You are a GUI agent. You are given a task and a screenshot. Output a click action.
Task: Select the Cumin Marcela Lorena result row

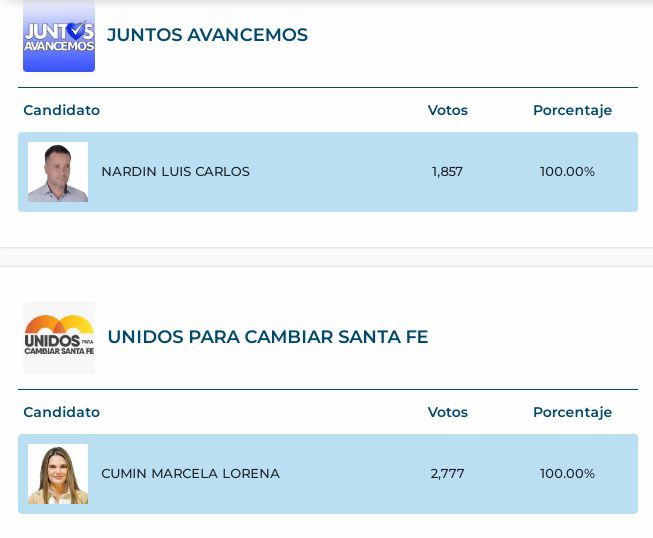[328, 474]
